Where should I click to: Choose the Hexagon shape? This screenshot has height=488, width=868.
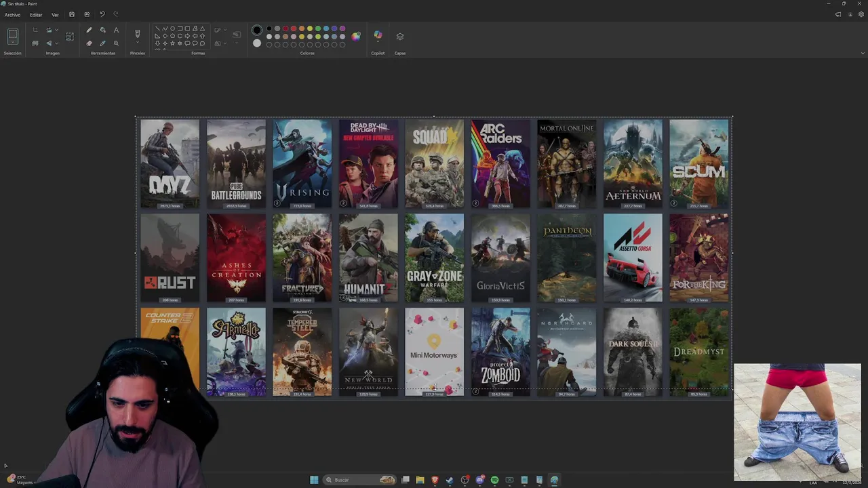click(x=180, y=36)
